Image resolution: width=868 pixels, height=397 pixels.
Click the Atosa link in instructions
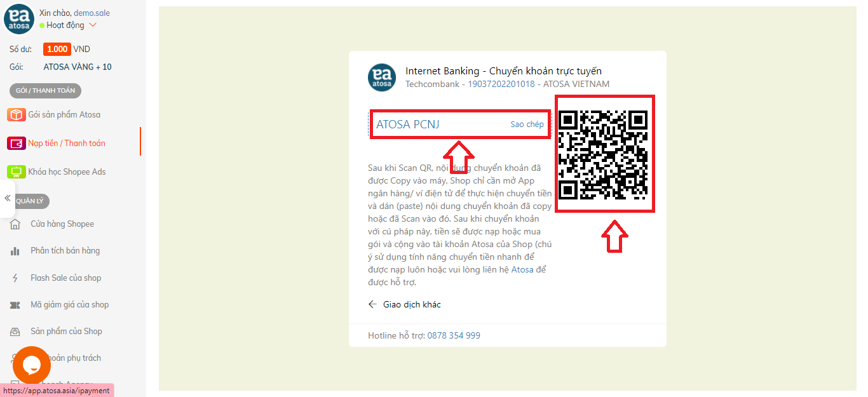point(522,270)
